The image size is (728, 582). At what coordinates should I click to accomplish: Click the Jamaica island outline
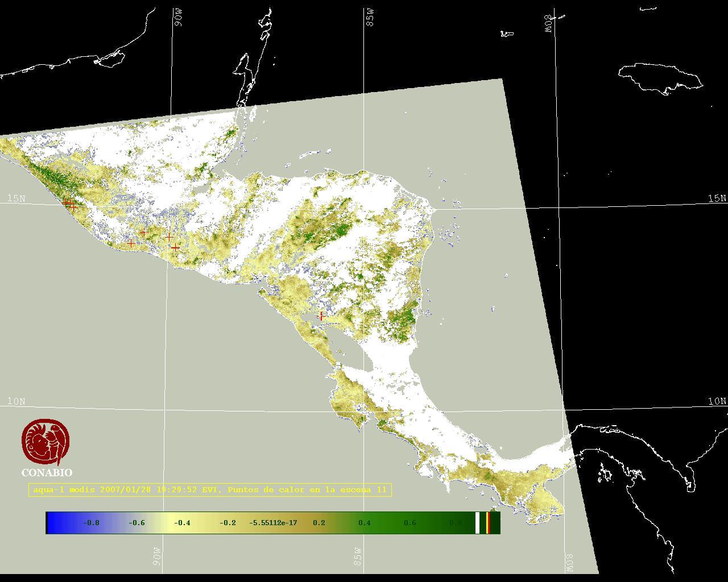660,77
